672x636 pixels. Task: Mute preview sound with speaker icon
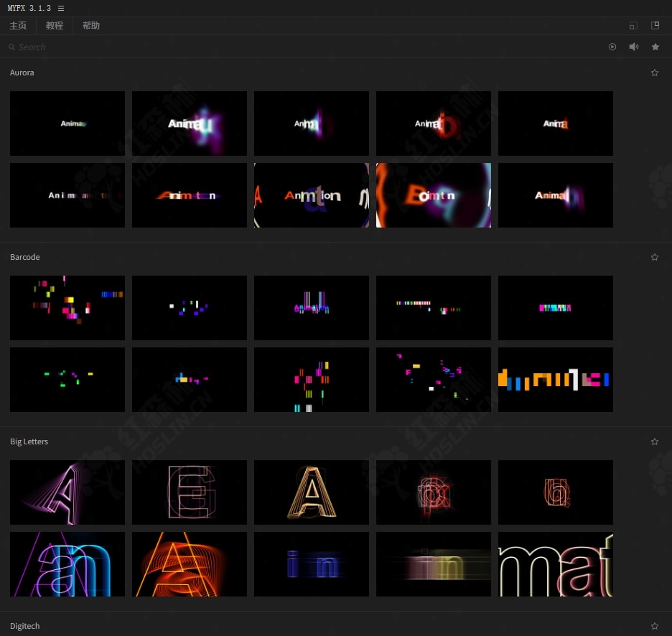[634, 47]
